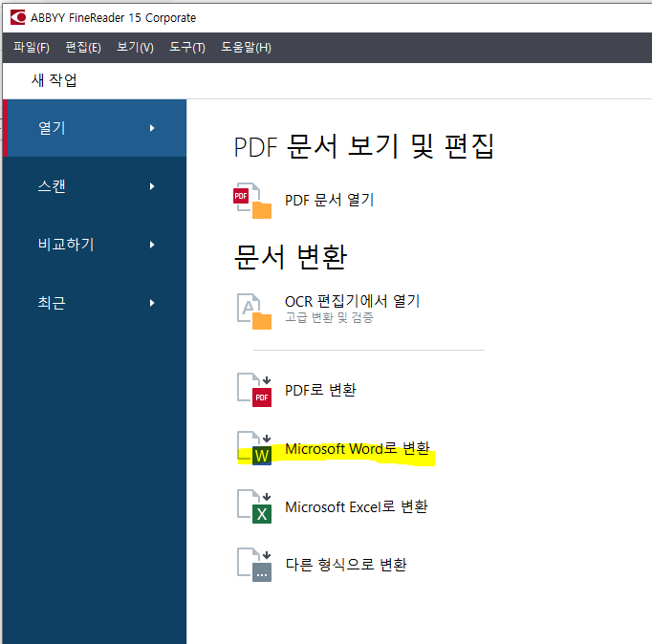Click the OCR editor folder icon
The height and width of the screenshot is (644, 652).
click(x=254, y=311)
